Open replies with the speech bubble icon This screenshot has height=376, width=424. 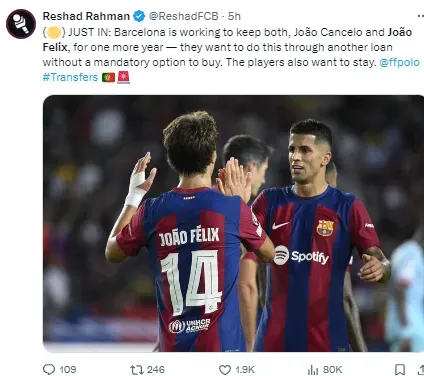coord(49,369)
